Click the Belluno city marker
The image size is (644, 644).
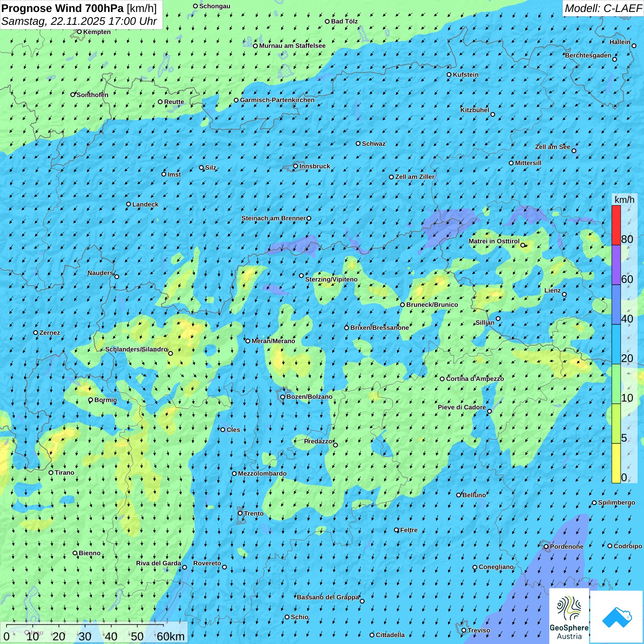459,495
